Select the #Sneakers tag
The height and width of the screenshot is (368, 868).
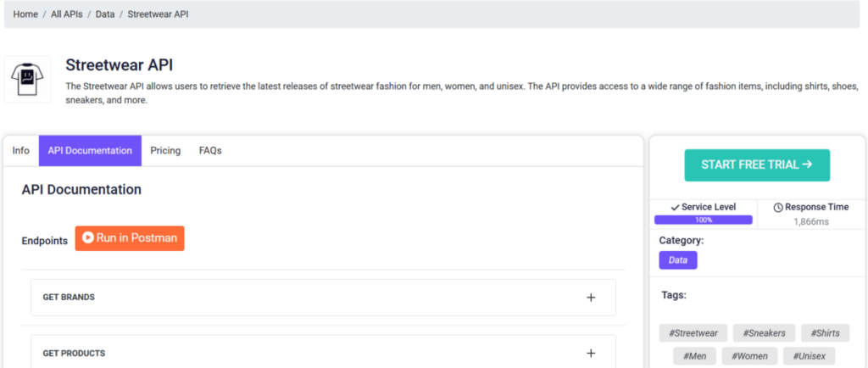[x=764, y=333]
